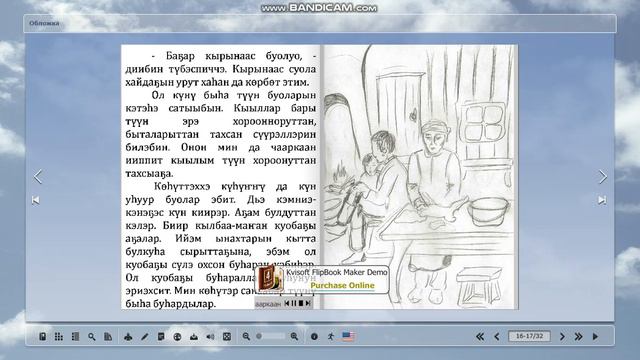Go to next page in bottom toolbar

point(562,336)
